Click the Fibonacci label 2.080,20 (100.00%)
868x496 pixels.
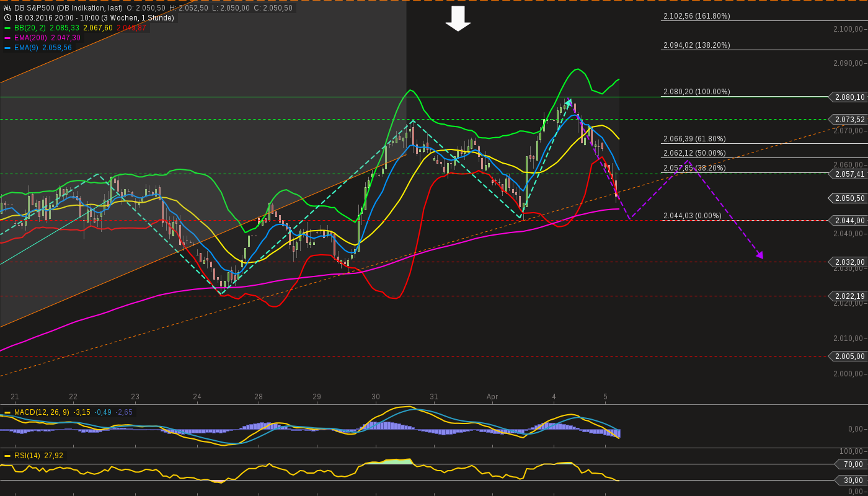pos(696,92)
